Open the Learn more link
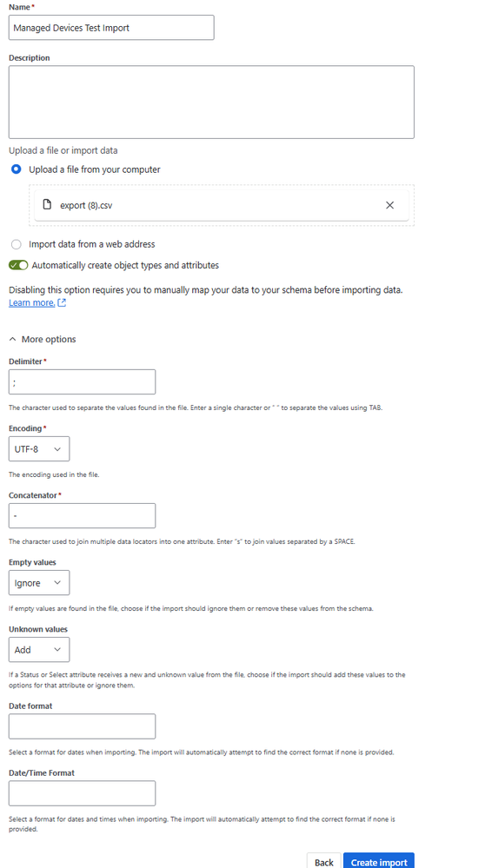 (32, 303)
